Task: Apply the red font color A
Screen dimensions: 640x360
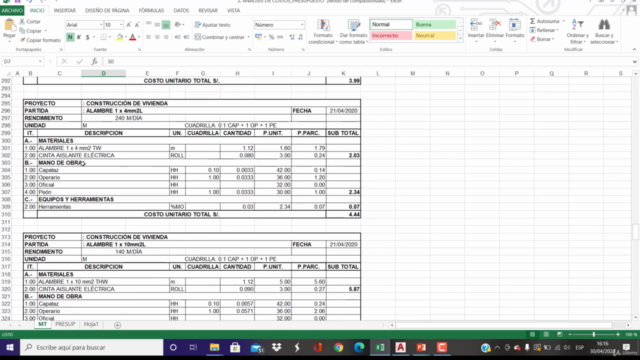Action: tap(133, 37)
